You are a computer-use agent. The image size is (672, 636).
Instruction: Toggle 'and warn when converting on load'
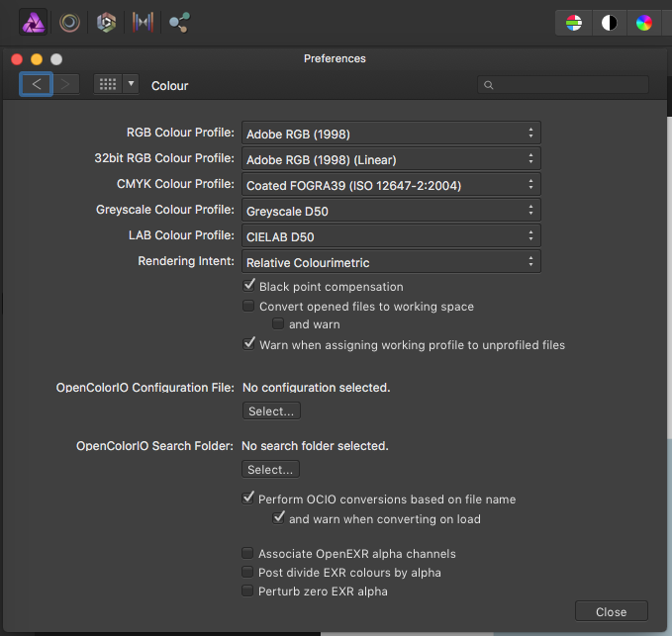(278, 517)
